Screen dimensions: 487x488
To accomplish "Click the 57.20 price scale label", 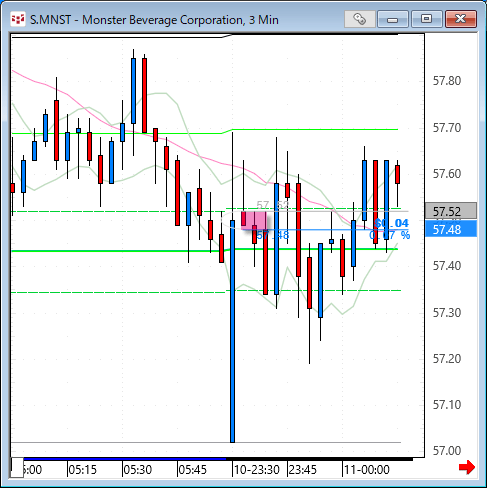I will pyautogui.click(x=447, y=359).
